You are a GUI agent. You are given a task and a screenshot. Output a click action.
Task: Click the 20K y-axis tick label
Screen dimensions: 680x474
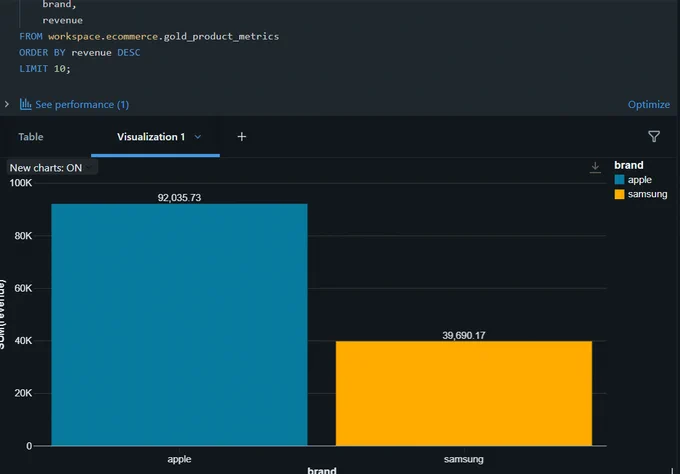23,393
